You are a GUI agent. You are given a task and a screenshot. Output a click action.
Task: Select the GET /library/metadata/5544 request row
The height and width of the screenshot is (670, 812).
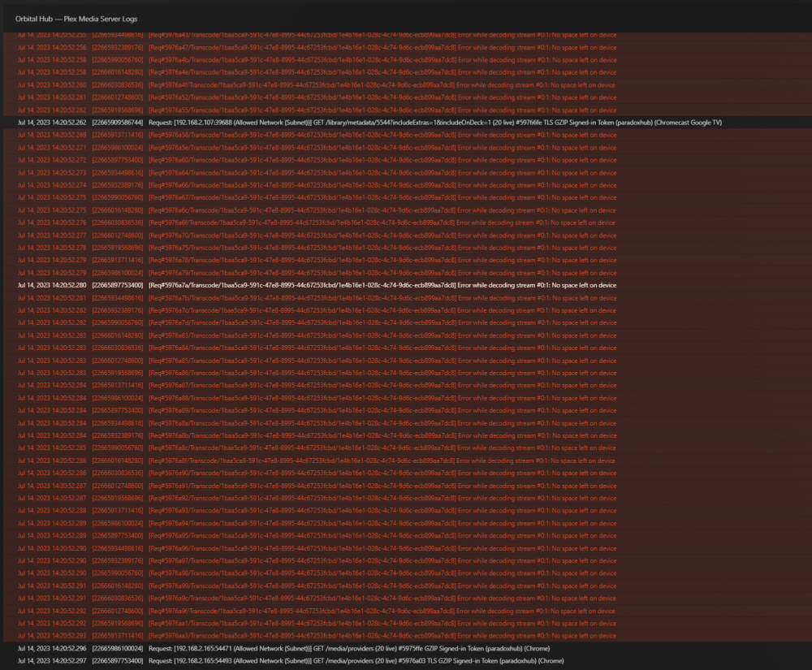(x=406, y=123)
